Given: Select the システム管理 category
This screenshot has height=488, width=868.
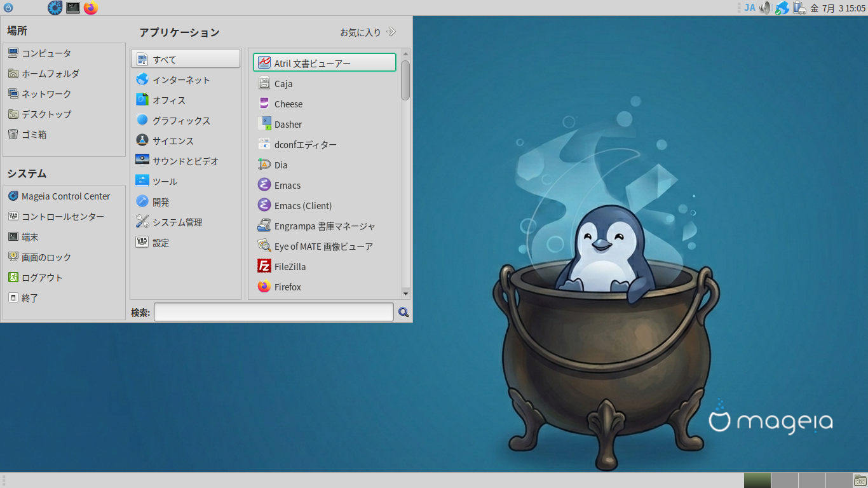Looking at the screenshot, I should point(186,222).
